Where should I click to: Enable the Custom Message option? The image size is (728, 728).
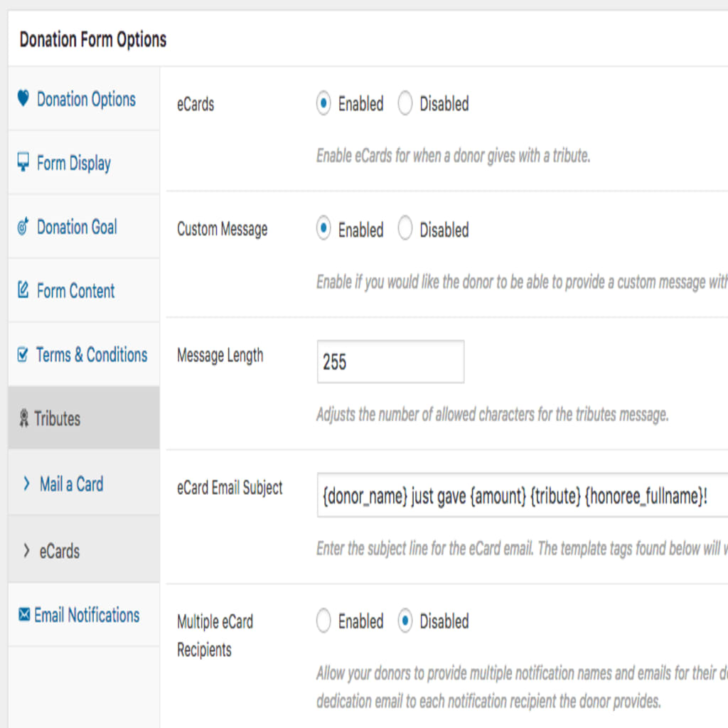pyautogui.click(x=323, y=228)
